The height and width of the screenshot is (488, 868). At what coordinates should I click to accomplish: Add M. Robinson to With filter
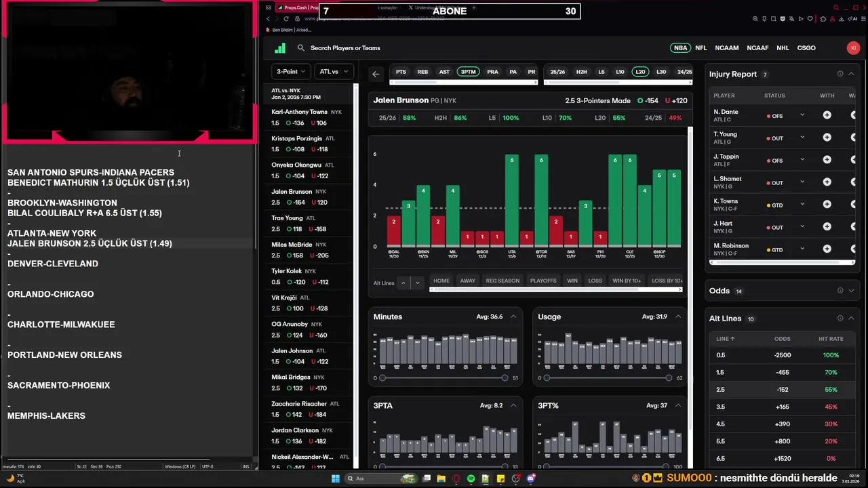click(827, 249)
